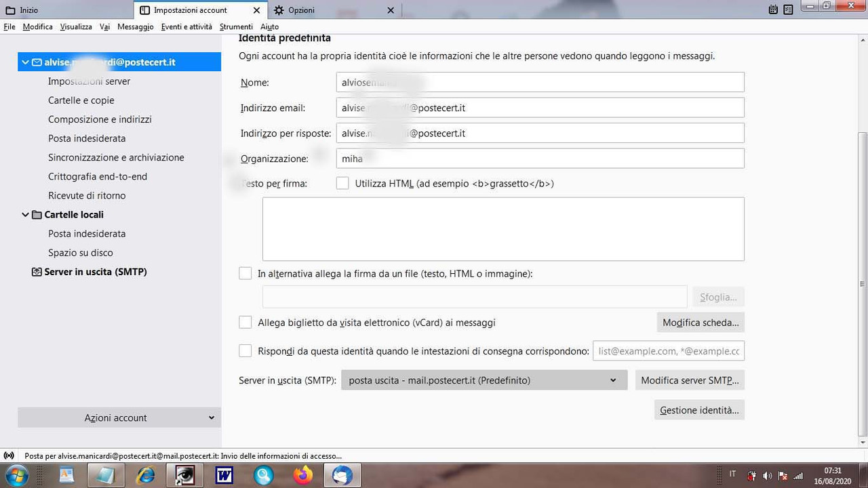Image resolution: width=868 pixels, height=488 pixels.
Task: Open the Tasks tab icon
Action: click(x=787, y=10)
